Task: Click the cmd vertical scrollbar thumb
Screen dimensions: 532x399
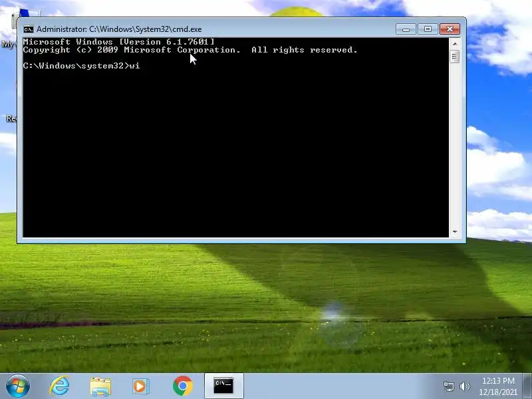Action: coord(455,57)
